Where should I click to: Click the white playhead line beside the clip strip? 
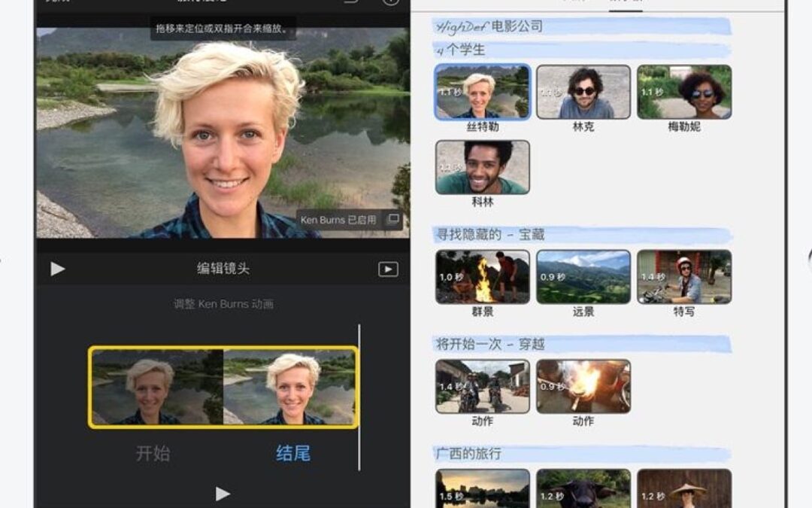pyautogui.click(x=359, y=397)
